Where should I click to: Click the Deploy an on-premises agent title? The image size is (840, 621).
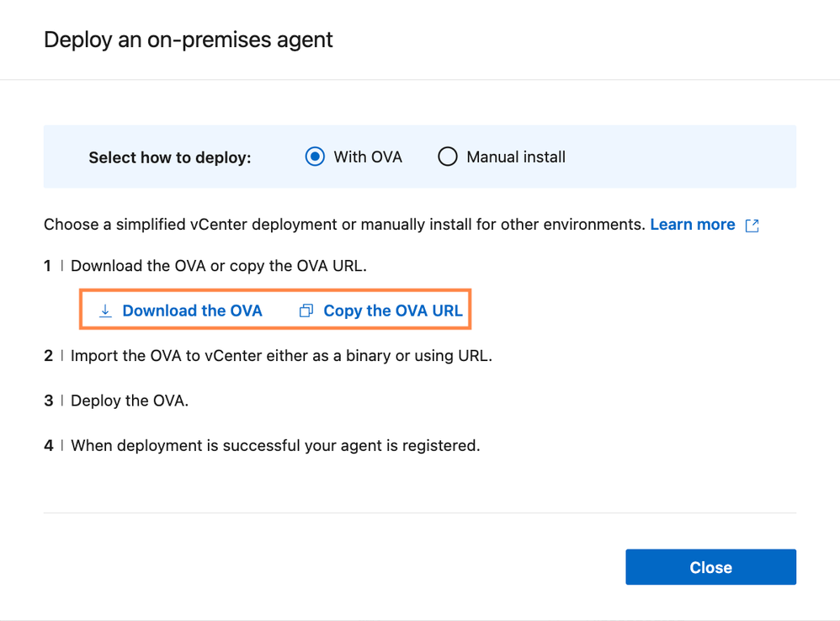189,40
